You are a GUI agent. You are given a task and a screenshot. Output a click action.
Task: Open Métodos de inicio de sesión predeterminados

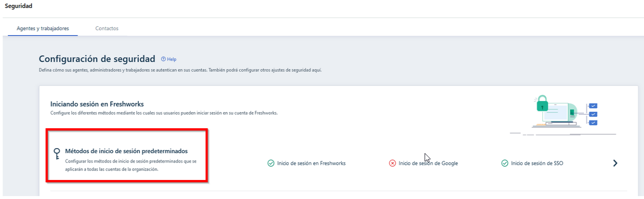pos(126,151)
